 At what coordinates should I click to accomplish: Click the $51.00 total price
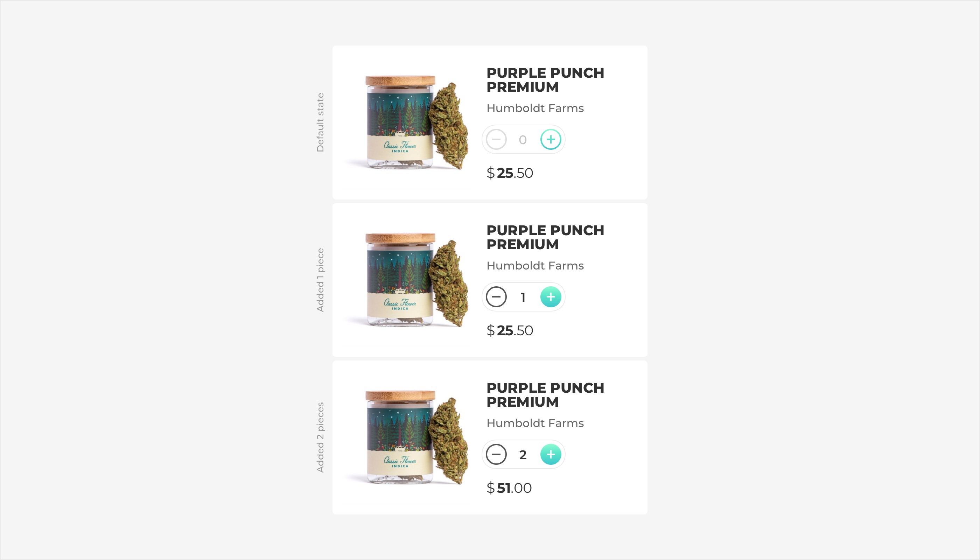[509, 488]
